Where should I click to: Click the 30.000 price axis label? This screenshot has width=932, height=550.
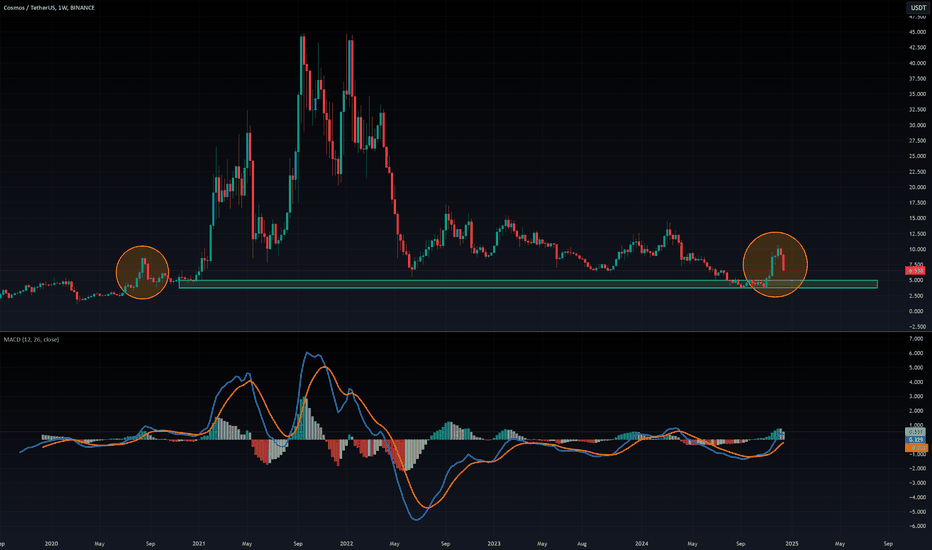917,125
